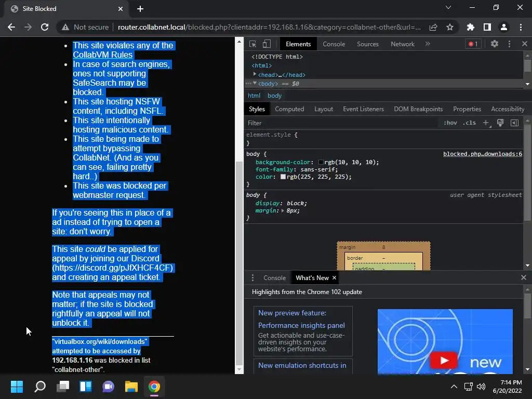Screen dimensions: 532x399
Task: Bookmark this tab star icon
Action: pos(450,27)
